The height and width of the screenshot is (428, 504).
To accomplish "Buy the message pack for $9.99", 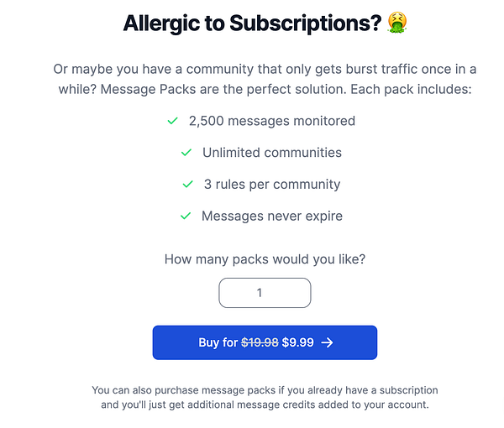I will tap(265, 342).
